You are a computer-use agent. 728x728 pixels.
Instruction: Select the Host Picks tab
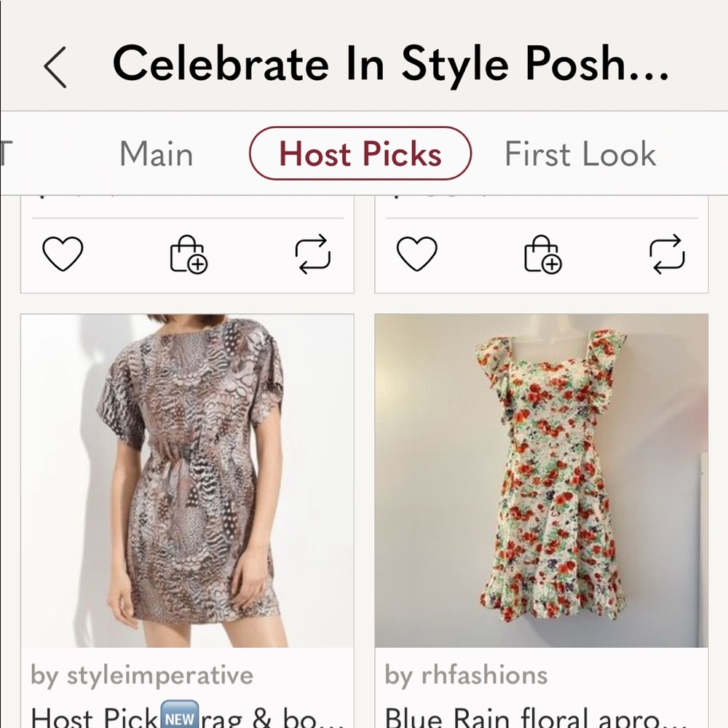(x=360, y=154)
